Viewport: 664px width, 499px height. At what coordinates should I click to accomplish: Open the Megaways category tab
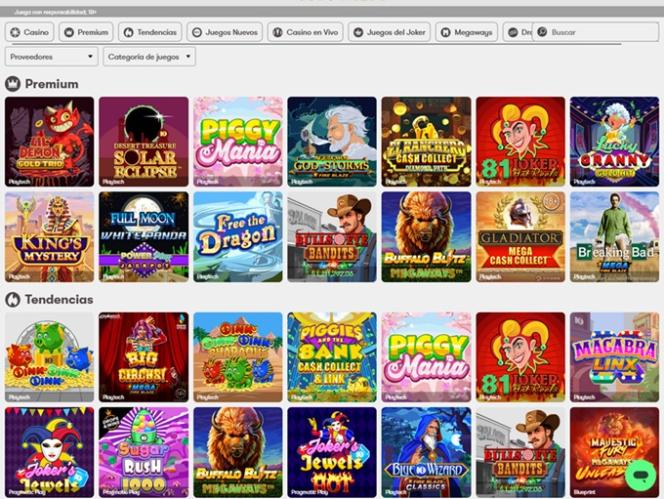(x=466, y=32)
